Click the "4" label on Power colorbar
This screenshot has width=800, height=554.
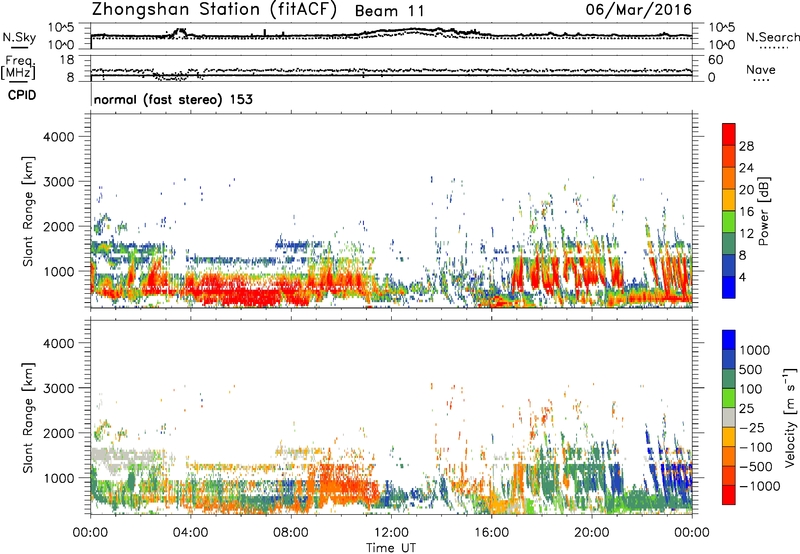click(742, 278)
